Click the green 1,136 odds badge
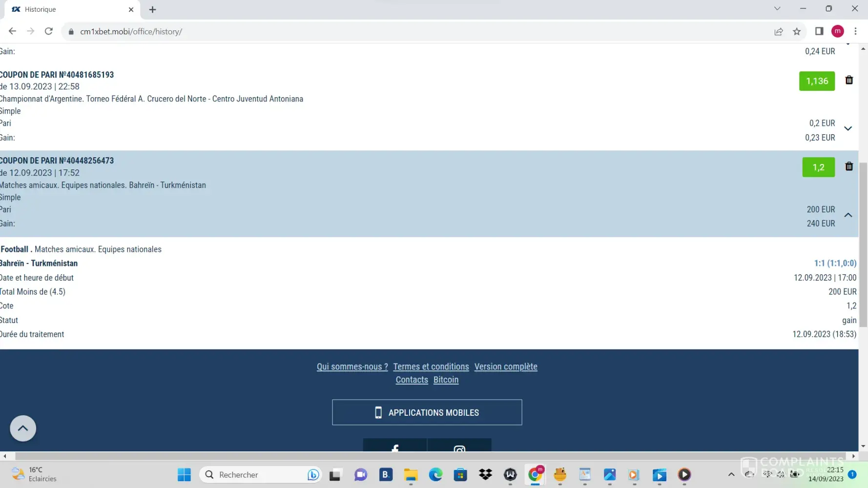The width and height of the screenshot is (868, 488). [x=817, y=81]
